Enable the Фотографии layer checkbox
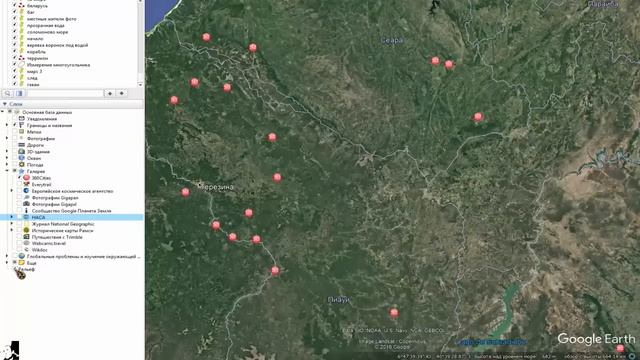Screen dimensions: 640x360 [x=15, y=138]
